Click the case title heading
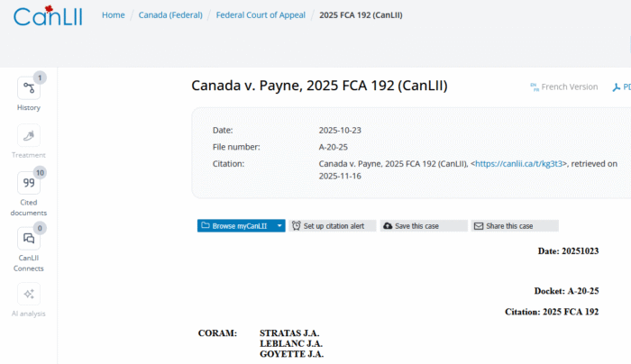The image size is (631, 364). click(x=319, y=86)
